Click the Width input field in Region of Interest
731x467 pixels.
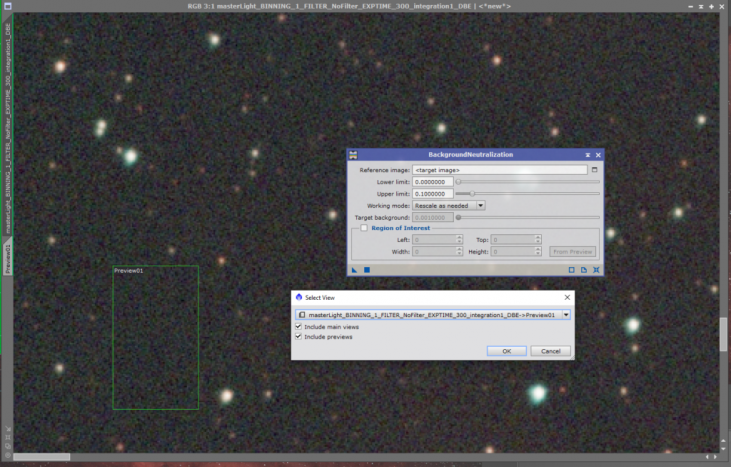click(x=434, y=252)
